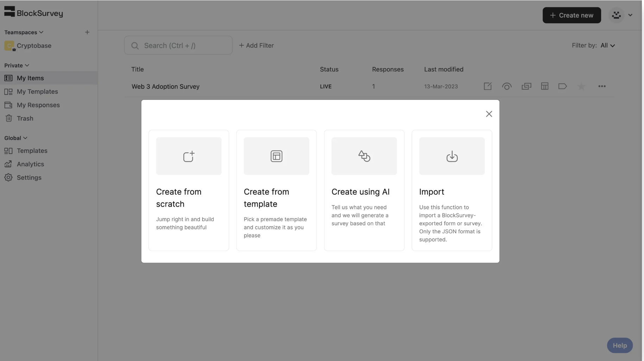Click the My Items list icon
This screenshot has height=361, width=644.
click(x=8, y=78)
